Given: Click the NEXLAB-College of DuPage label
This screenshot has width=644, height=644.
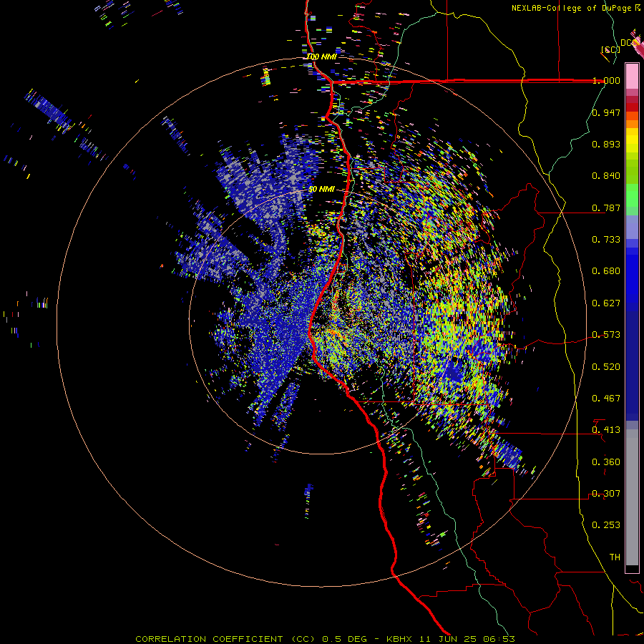Looking at the screenshot, I should click(572, 8).
